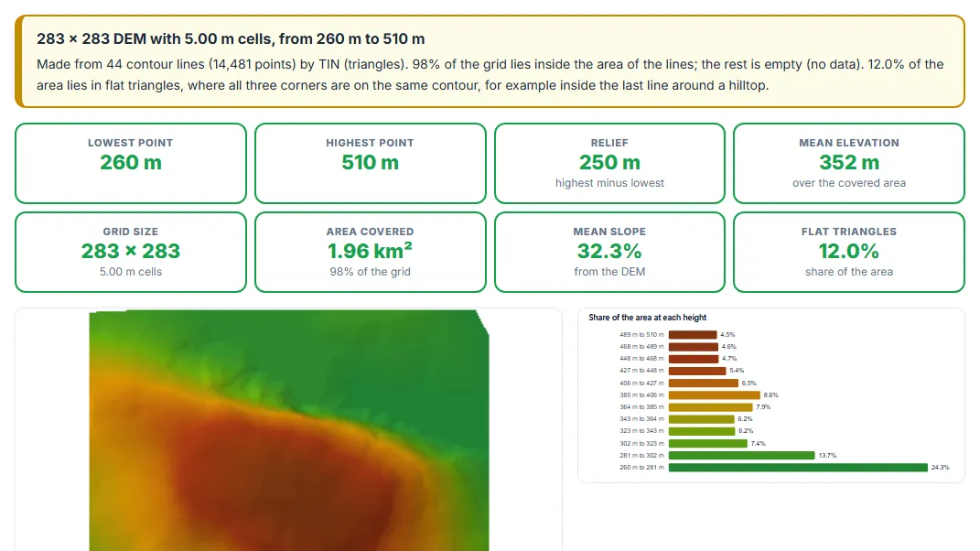Screen dimensions: 980x551
Task: Select the bar for 427 m to 448 m
Action: [697, 371]
